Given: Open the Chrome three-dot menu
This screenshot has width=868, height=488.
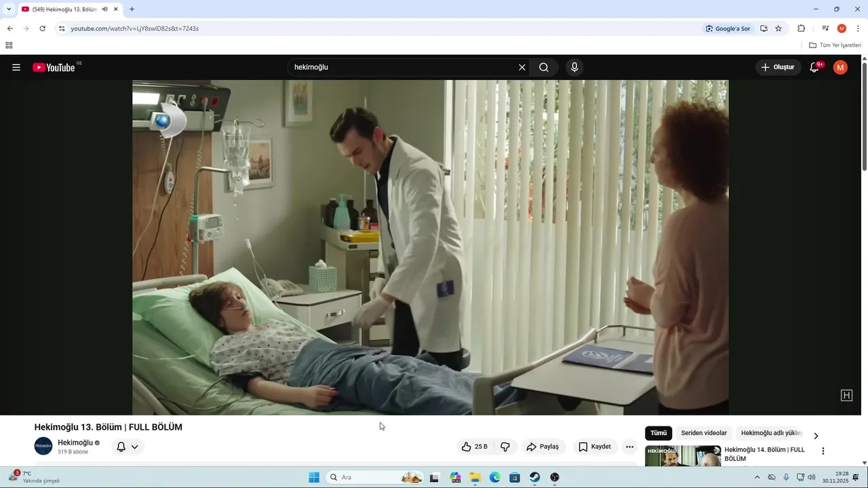Looking at the screenshot, I should [858, 28].
